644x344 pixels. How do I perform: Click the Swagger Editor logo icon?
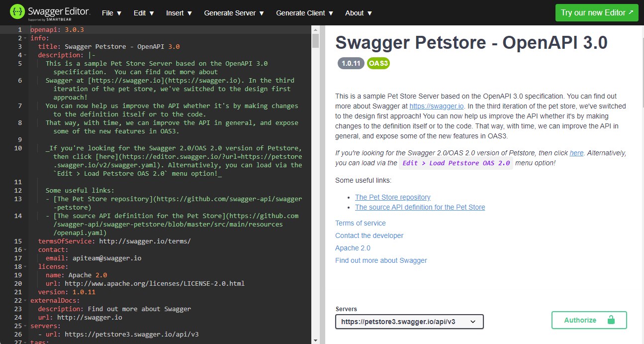pos(17,12)
